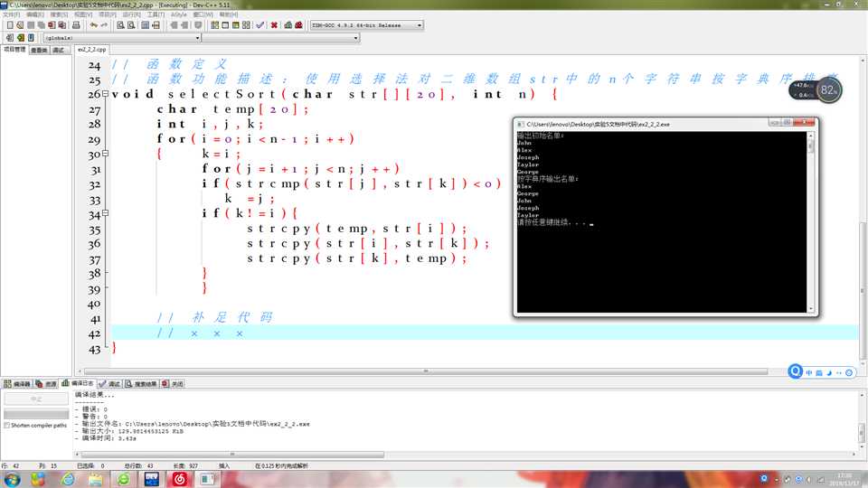Compile the program with the Compile icon

coord(215,25)
